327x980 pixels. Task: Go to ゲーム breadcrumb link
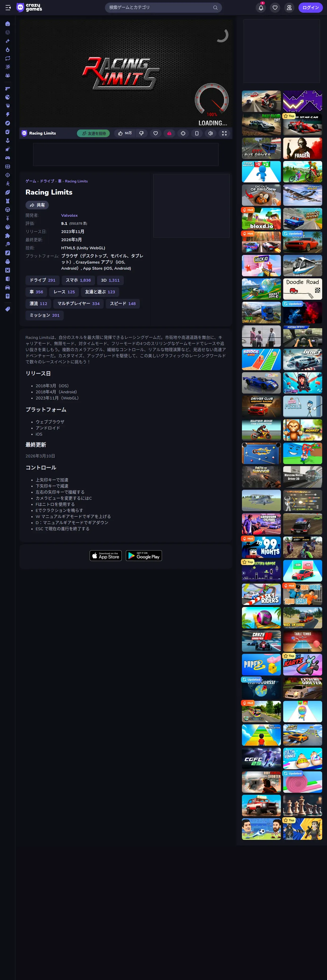click(x=31, y=181)
